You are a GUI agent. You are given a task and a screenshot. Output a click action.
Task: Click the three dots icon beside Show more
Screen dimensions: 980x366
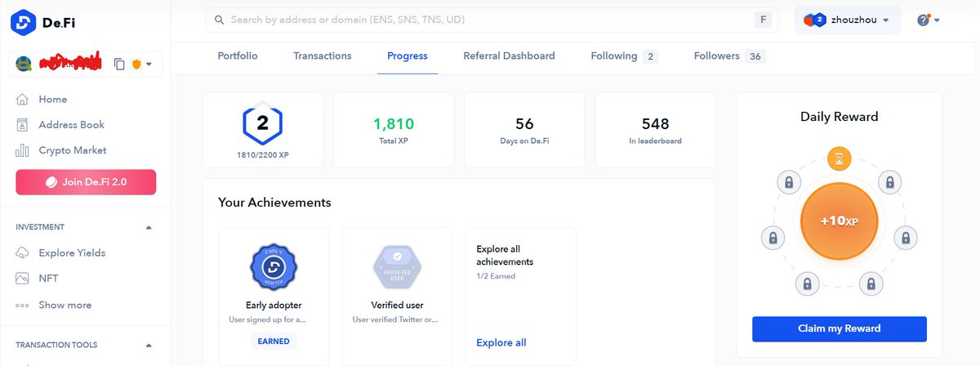coord(23,306)
